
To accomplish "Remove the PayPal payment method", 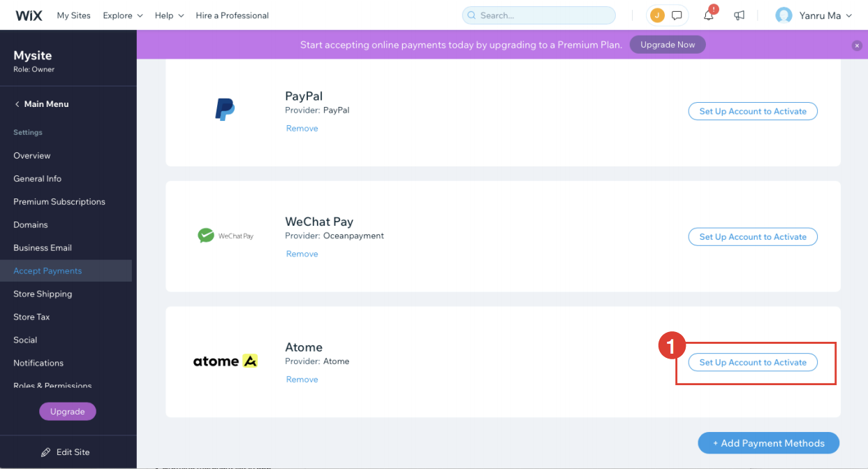I will pyautogui.click(x=302, y=128).
